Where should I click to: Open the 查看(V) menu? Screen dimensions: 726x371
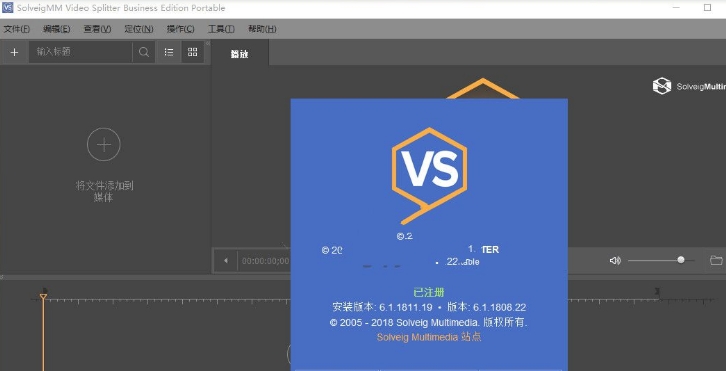coord(97,29)
